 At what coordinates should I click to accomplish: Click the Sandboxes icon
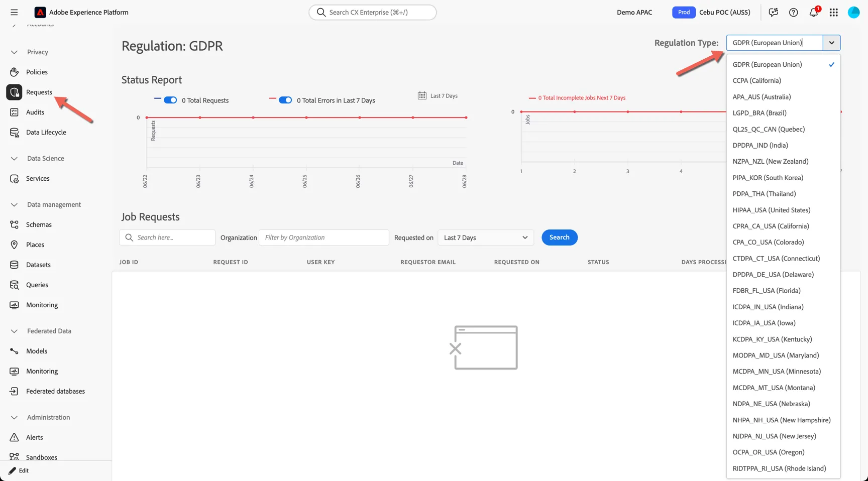14,457
